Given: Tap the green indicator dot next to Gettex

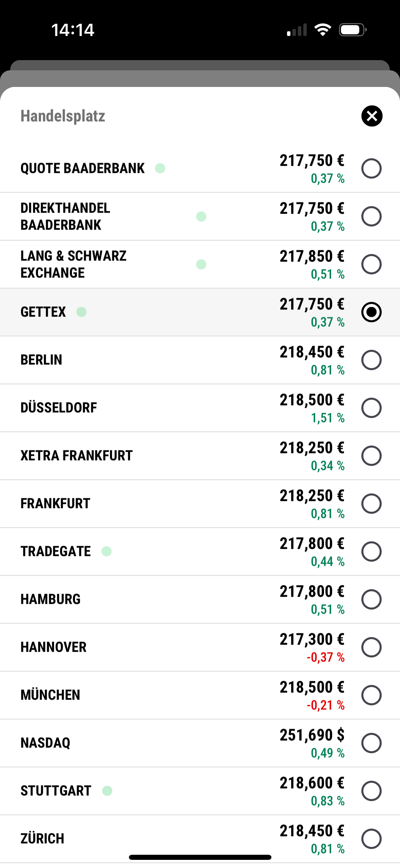Looking at the screenshot, I should coord(81,312).
